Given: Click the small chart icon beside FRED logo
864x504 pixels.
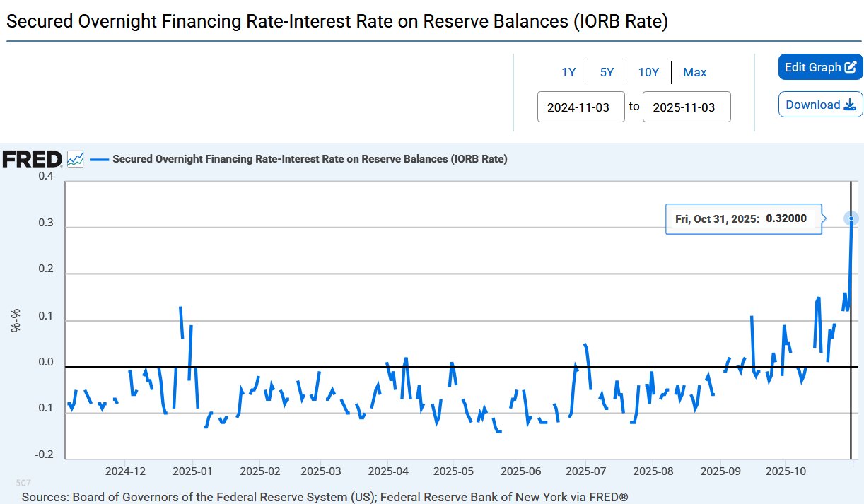Looking at the screenshot, I should (x=76, y=159).
